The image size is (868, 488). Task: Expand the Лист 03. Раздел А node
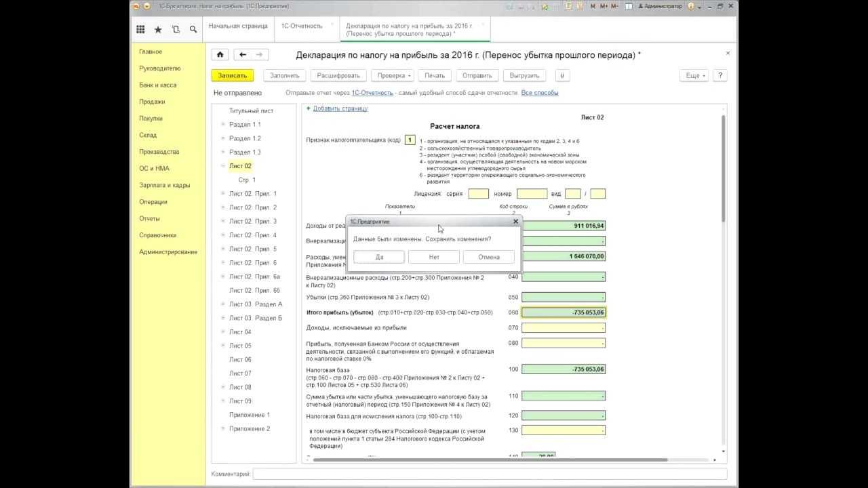coord(223,304)
